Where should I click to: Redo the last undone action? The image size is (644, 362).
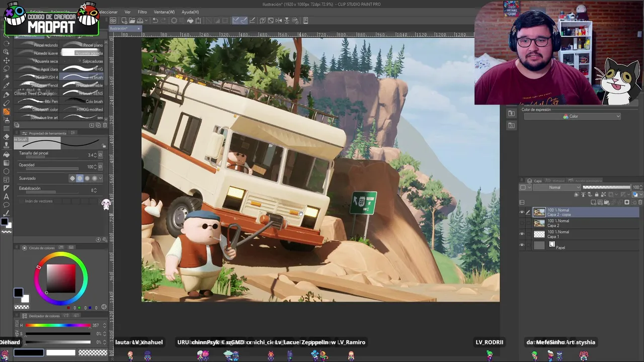164,20
